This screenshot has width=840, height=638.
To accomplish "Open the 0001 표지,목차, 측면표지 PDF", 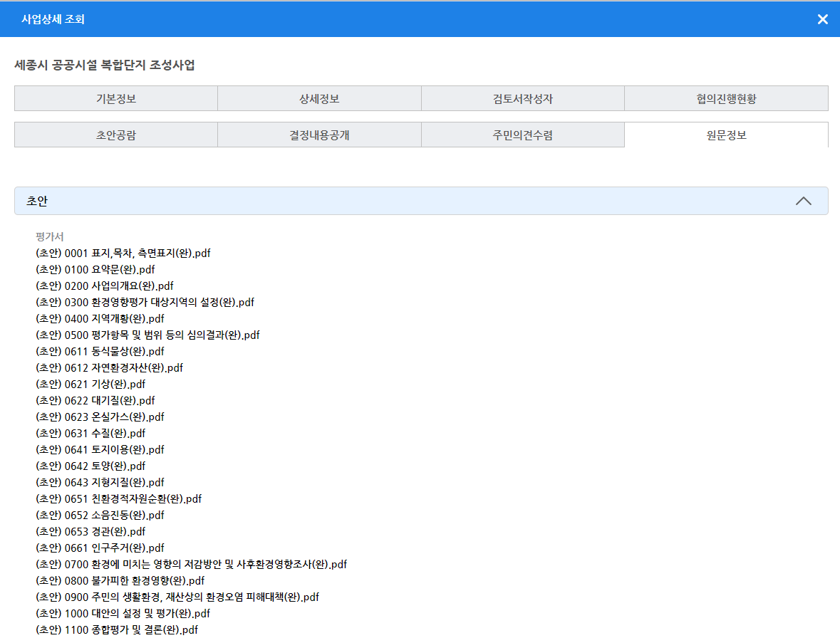I will 123,253.
